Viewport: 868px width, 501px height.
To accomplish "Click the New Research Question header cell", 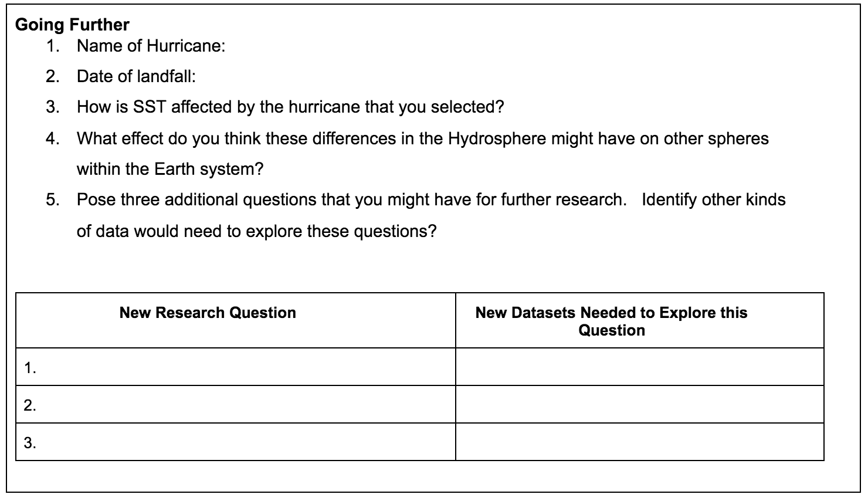I will pyautogui.click(x=236, y=320).
